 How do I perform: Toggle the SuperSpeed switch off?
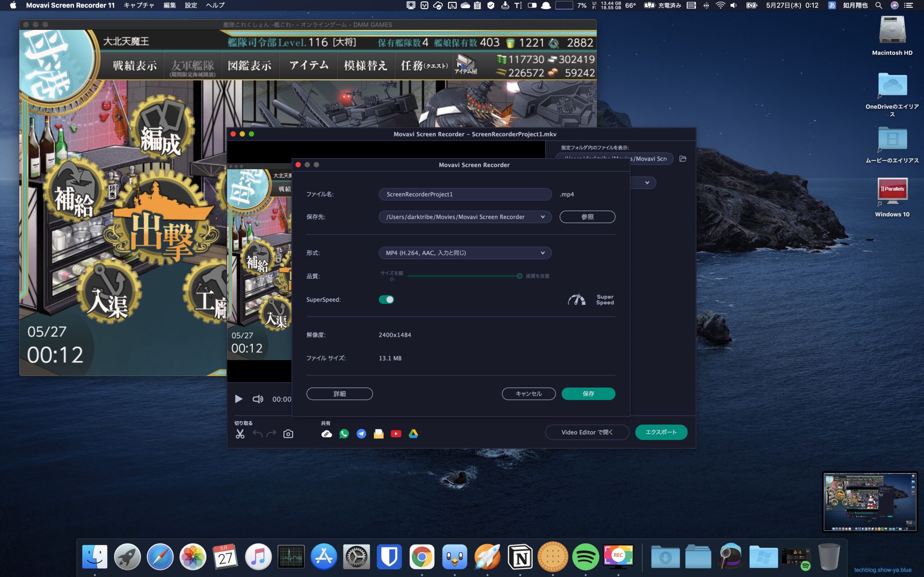(386, 300)
